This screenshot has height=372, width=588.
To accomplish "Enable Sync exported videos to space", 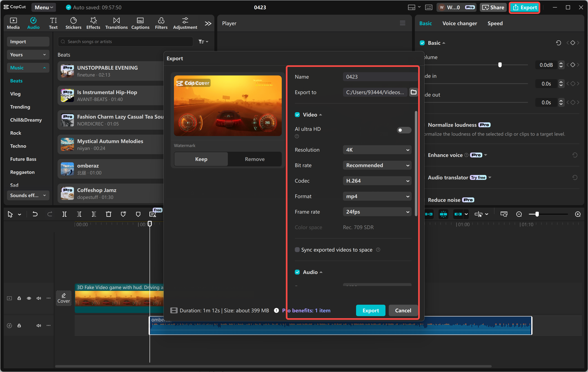I will pos(297,250).
